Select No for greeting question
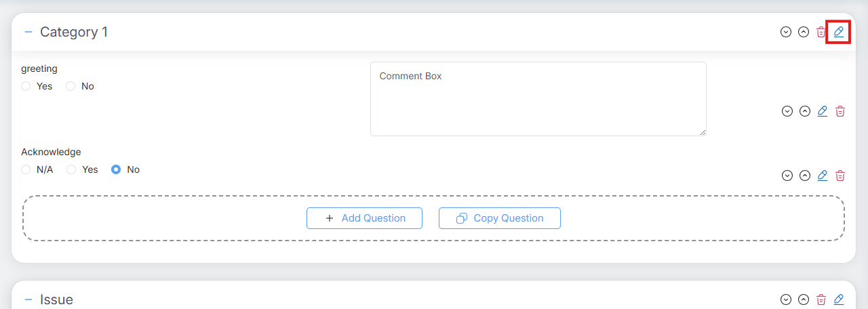 pyautogui.click(x=71, y=87)
